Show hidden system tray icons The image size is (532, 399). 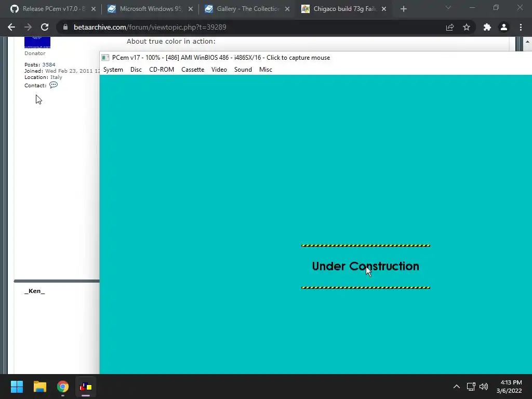pos(457,387)
